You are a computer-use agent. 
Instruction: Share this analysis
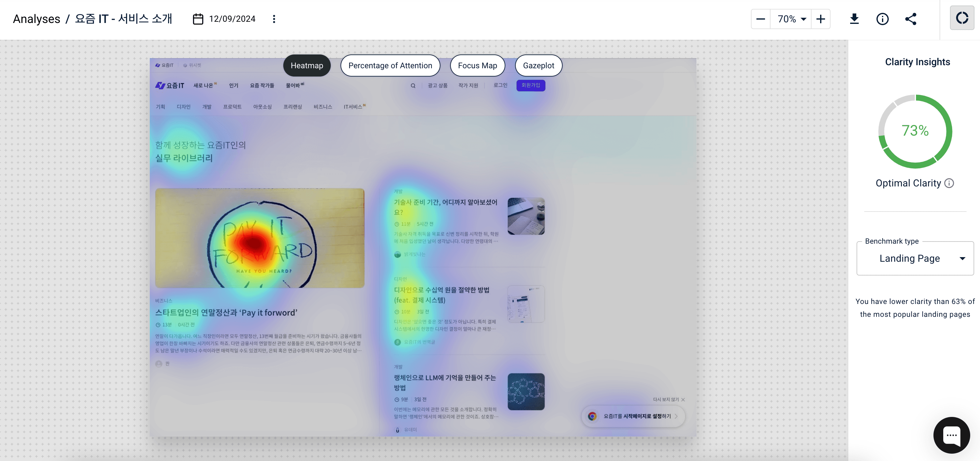pos(910,19)
